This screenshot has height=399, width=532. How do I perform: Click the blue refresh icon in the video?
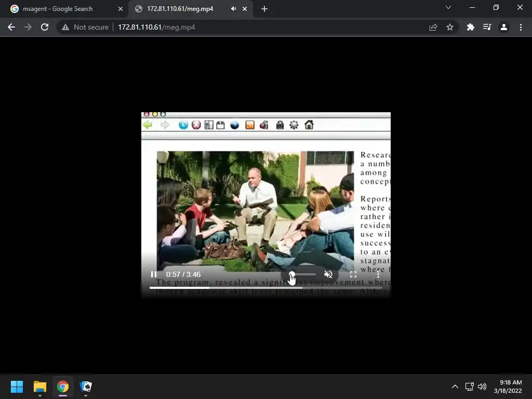click(x=183, y=125)
